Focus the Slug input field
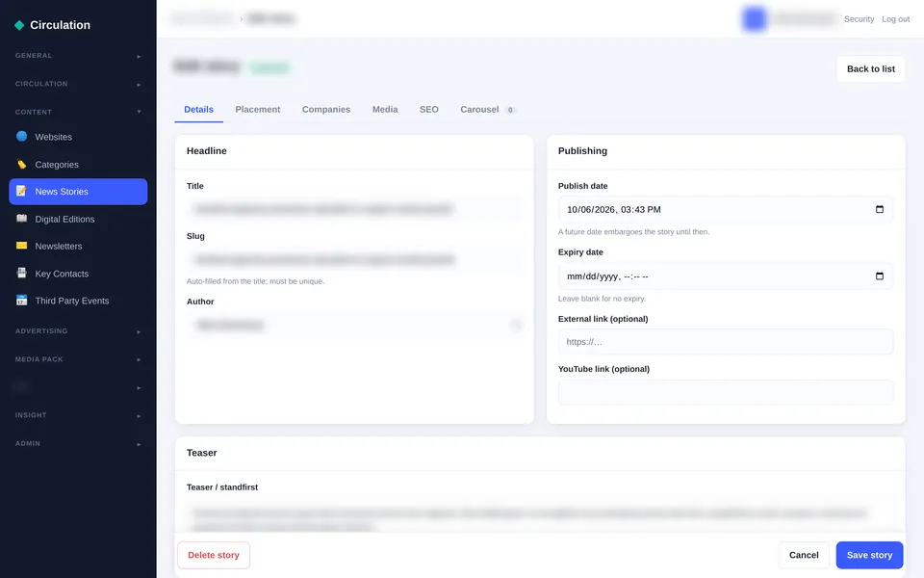Viewport: 924px width, 578px height. coord(354,259)
